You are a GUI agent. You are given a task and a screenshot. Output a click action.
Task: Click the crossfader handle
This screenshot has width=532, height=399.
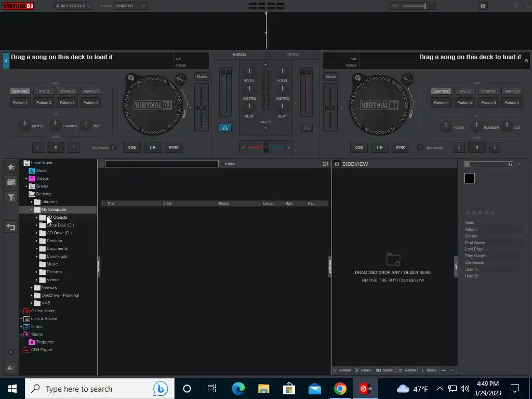(266, 147)
